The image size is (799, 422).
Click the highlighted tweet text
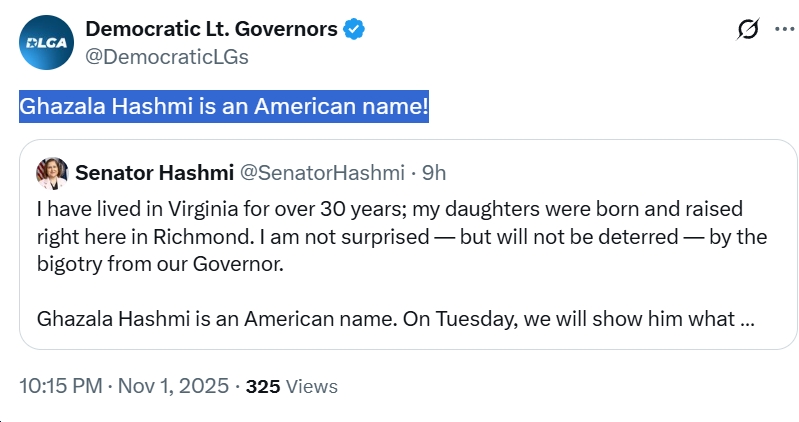(x=224, y=107)
